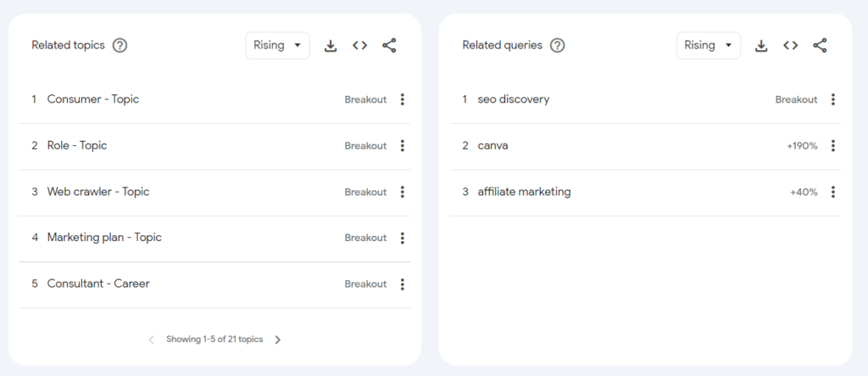
Task: Go to previous page of topics
Action: pos(151,340)
